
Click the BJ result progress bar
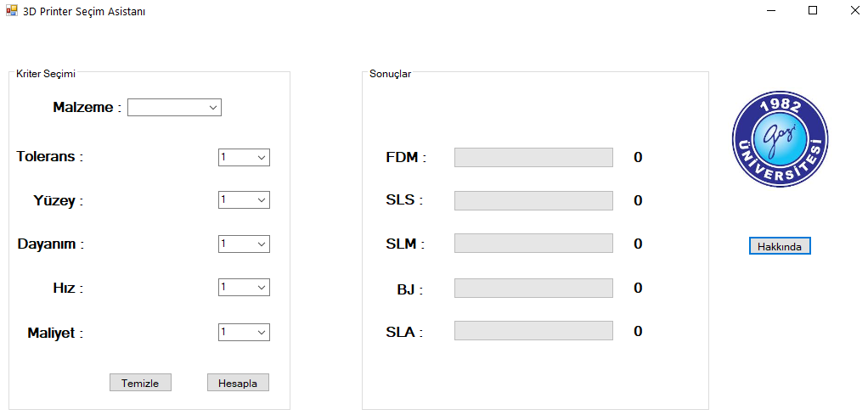(533, 289)
